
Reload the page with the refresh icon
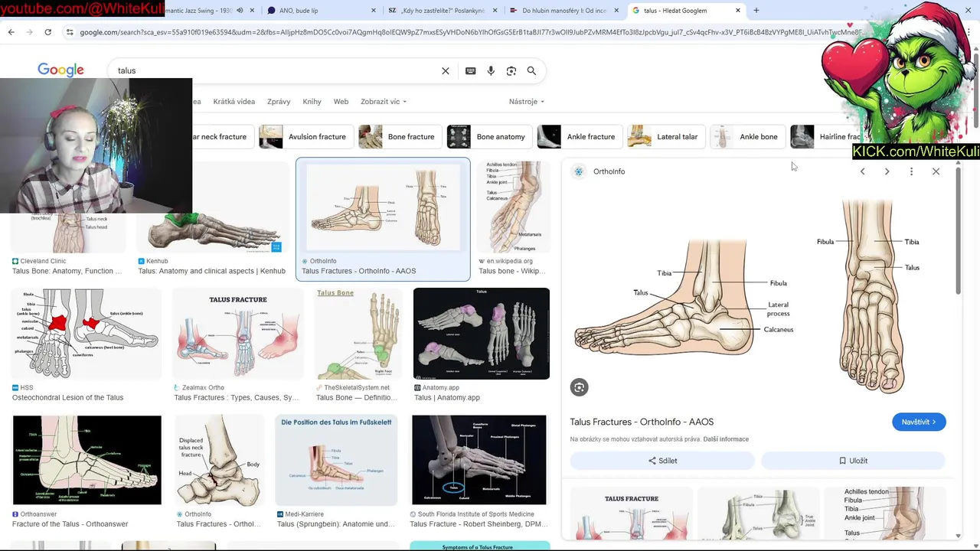(x=47, y=32)
